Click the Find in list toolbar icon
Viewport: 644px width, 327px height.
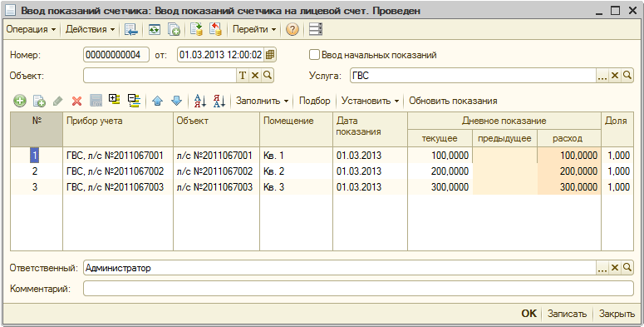(130, 29)
